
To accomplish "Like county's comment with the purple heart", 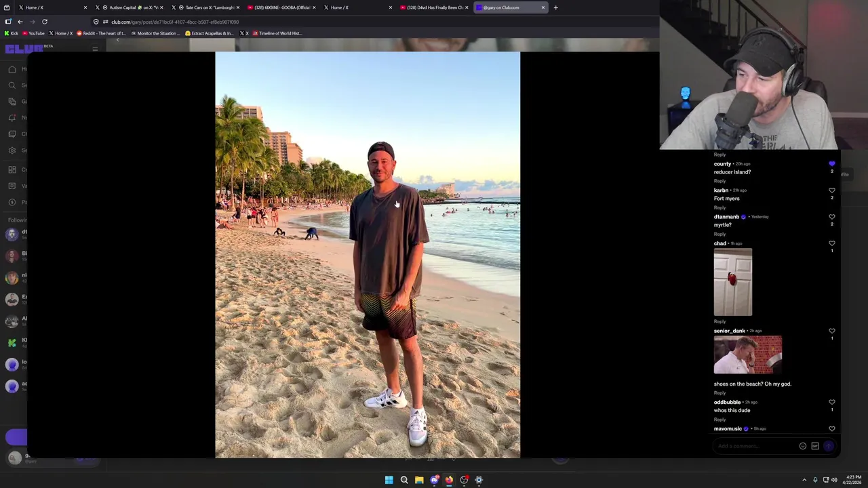I will click(x=831, y=164).
